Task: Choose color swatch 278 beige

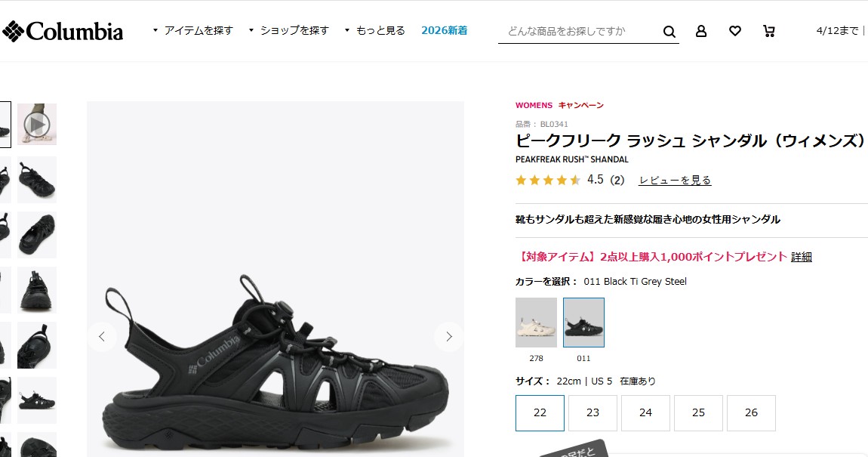Action: [x=536, y=323]
